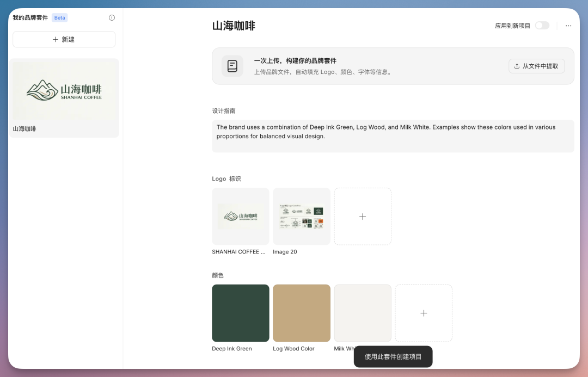Viewport: 588px width, 377px height.
Task: Click the plus tile to add a new Logo
Action: pyautogui.click(x=363, y=216)
